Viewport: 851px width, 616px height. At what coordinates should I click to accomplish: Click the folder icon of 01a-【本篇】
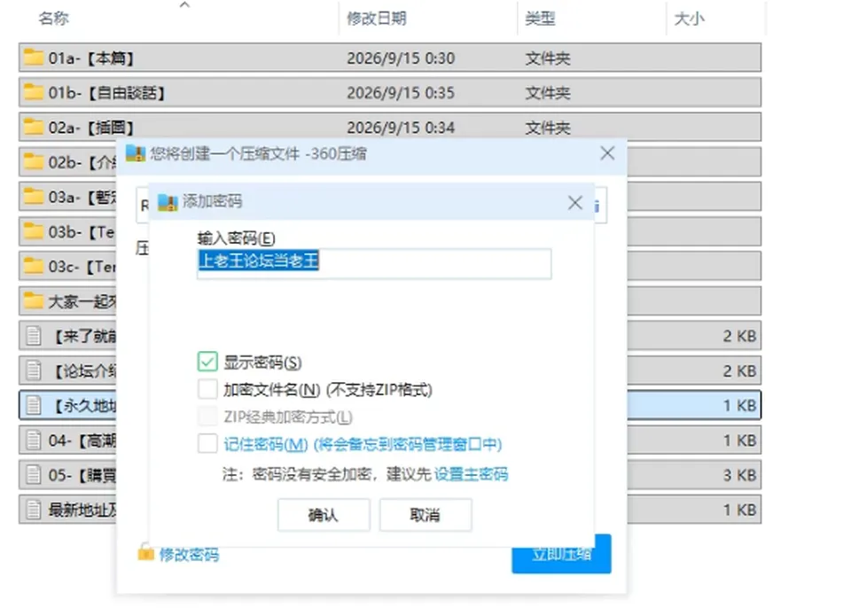point(33,57)
